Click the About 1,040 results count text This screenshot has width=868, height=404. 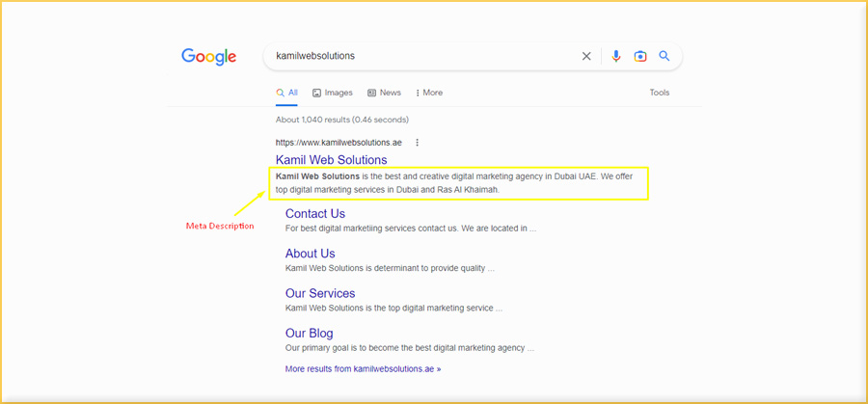[x=342, y=120]
